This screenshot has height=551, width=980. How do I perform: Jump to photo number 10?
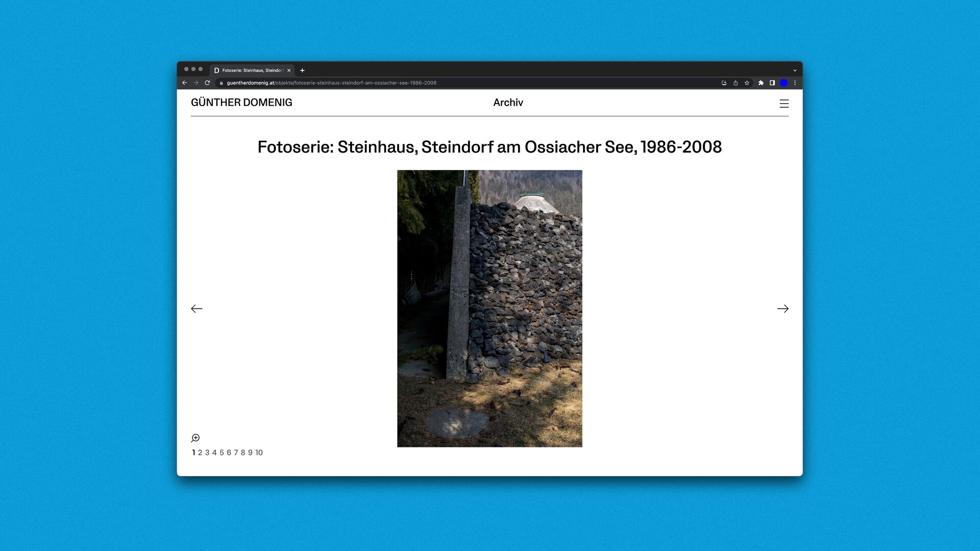[259, 453]
